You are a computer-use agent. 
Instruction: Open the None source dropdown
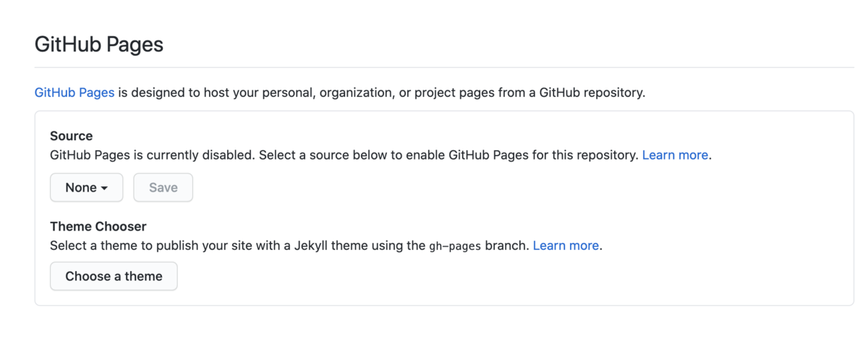tap(86, 188)
